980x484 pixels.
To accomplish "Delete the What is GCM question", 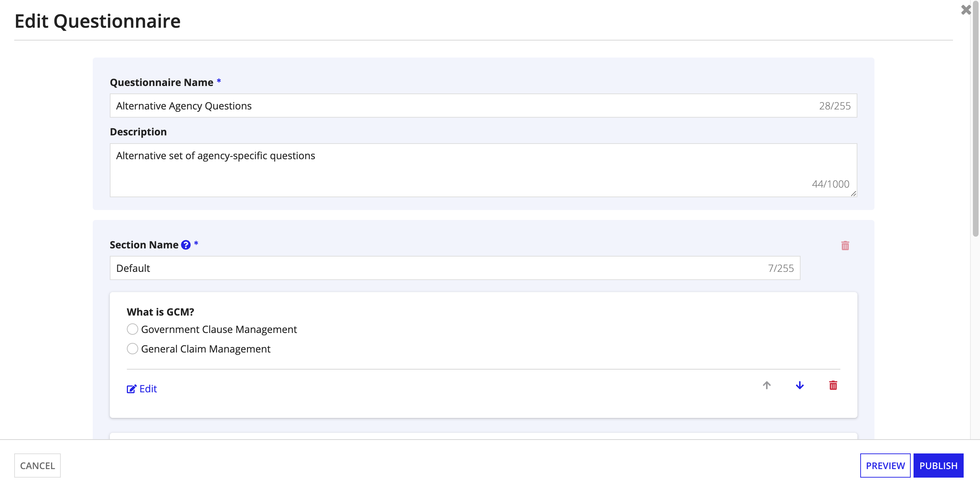I will (x=833, y=385).
